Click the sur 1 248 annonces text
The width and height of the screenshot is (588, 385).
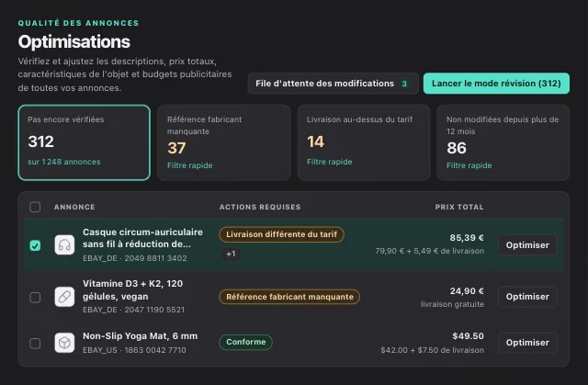coord(64,162)
